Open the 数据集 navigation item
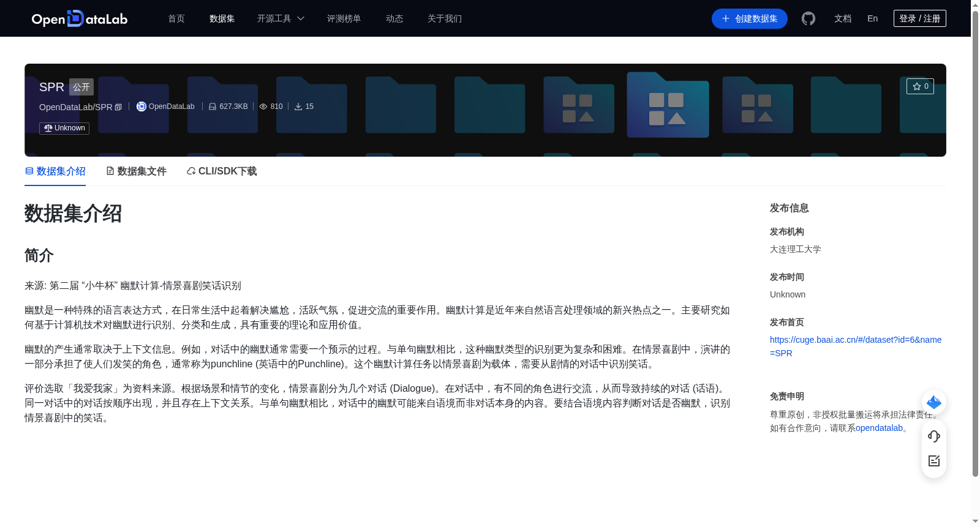980x527 pixels. pos(222,18)
